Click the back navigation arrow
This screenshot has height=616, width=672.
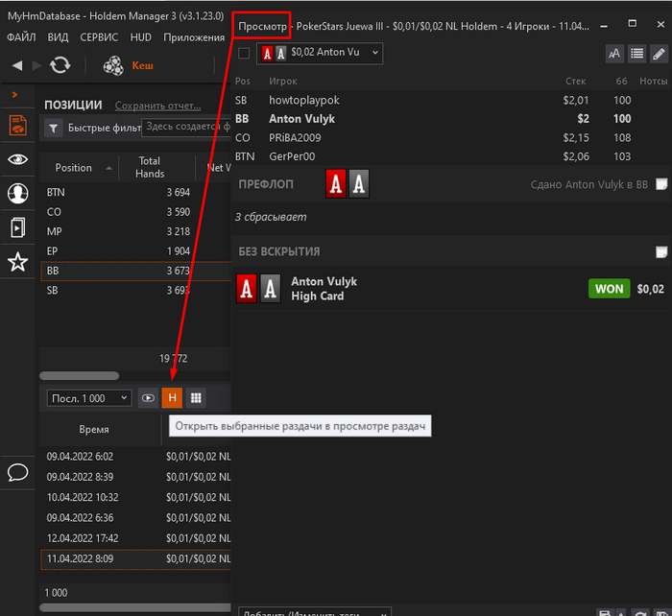click(x=17, y=65)
